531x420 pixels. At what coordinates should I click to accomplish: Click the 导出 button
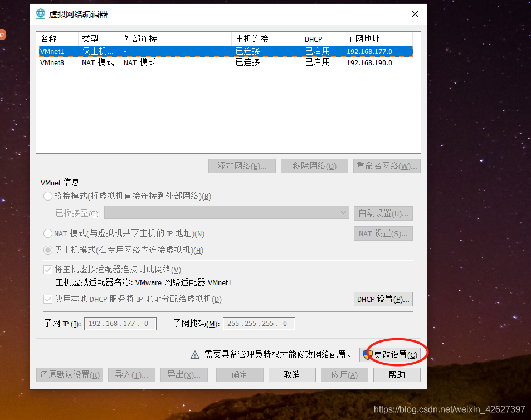coord(184,375)
